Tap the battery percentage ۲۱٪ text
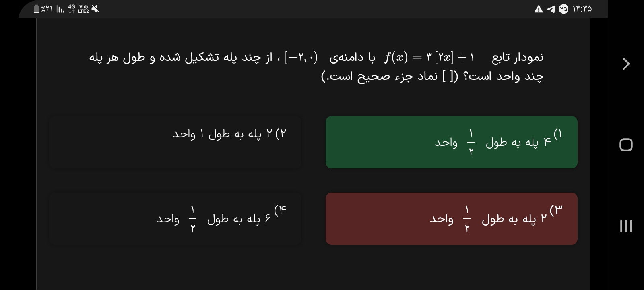Image resolution: width=644 pixels, height=290 pixels. point(47,9)
